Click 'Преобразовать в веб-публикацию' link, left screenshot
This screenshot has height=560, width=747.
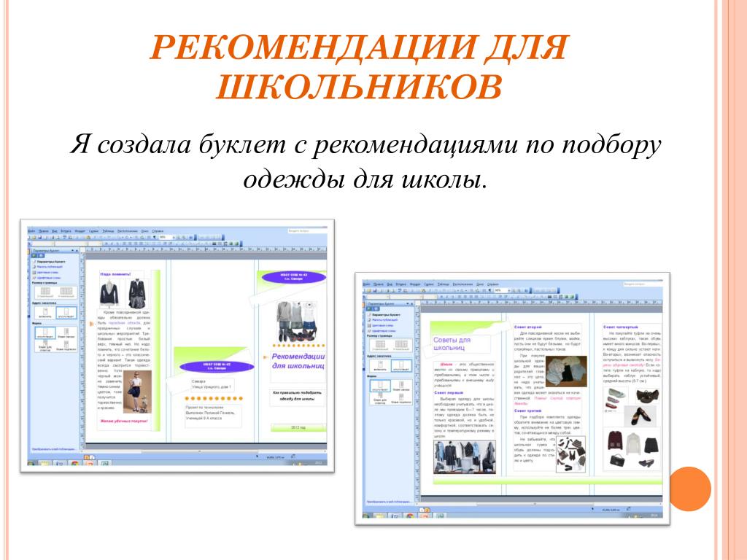53,449
